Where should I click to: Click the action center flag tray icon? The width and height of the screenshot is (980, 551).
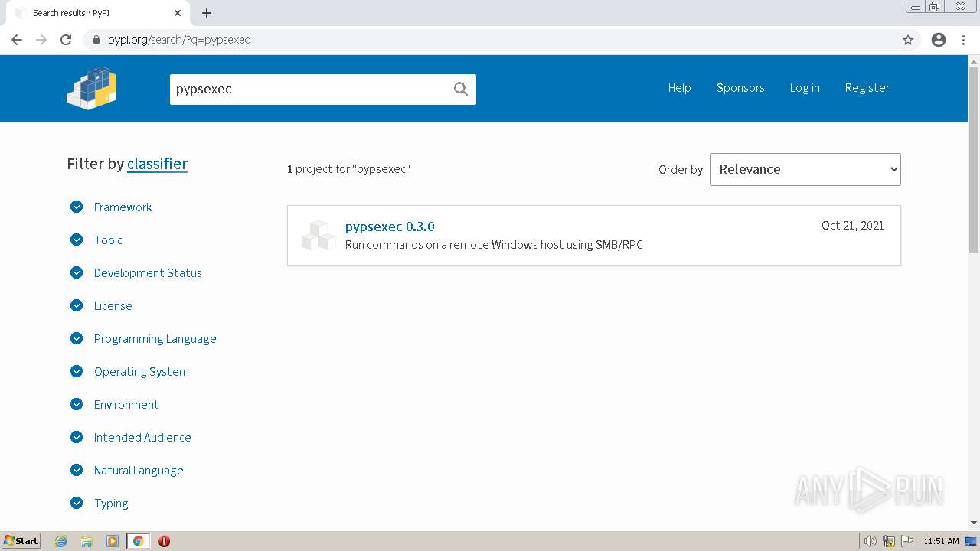(x=906, y=541)
